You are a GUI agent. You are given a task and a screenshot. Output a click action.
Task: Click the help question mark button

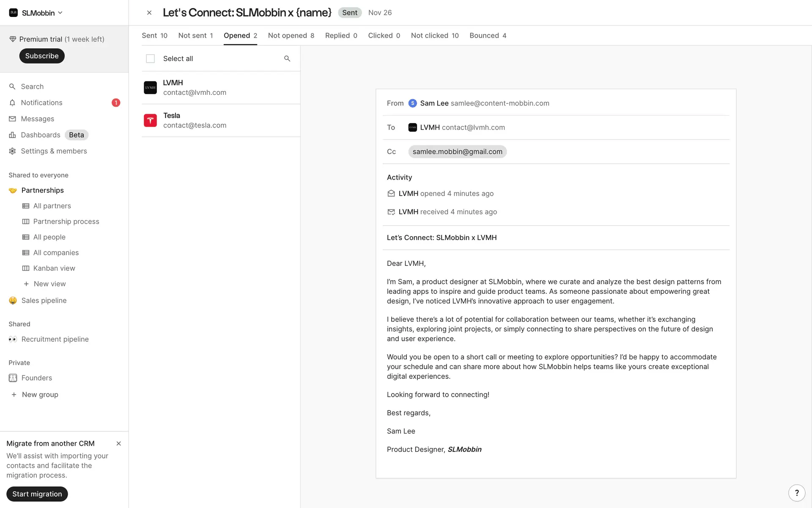(796, 493)
